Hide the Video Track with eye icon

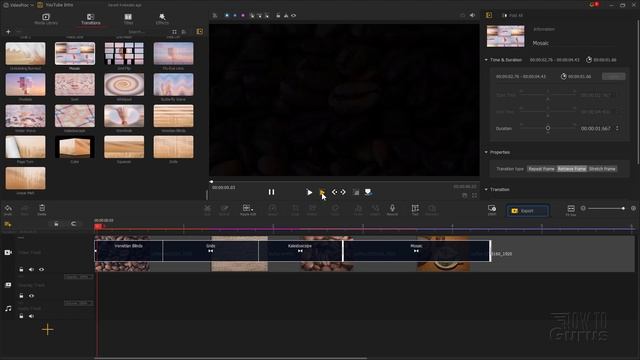tap(42, 269)
